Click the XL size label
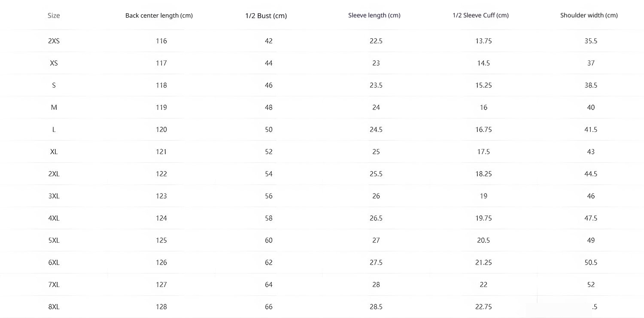 click(54, 152)
